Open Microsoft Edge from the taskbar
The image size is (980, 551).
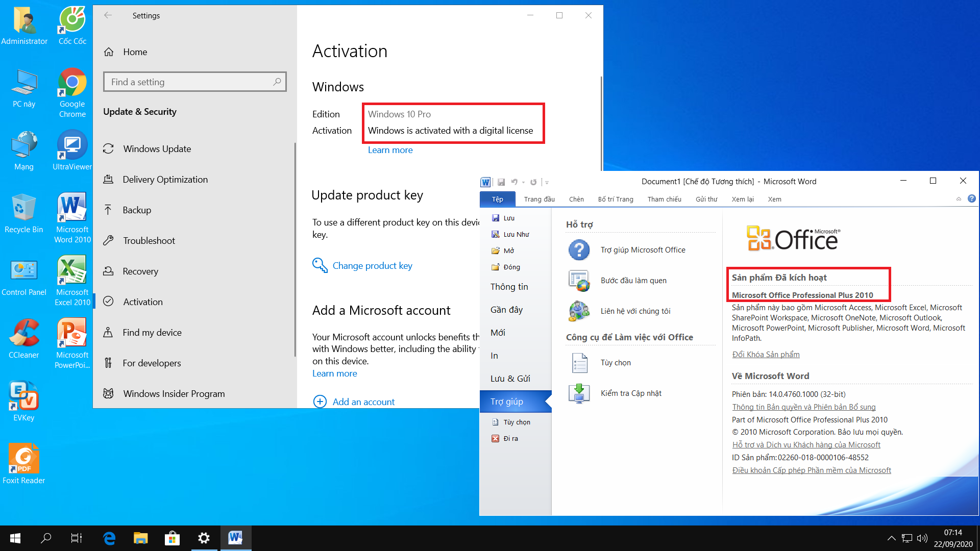pos(109,538)
